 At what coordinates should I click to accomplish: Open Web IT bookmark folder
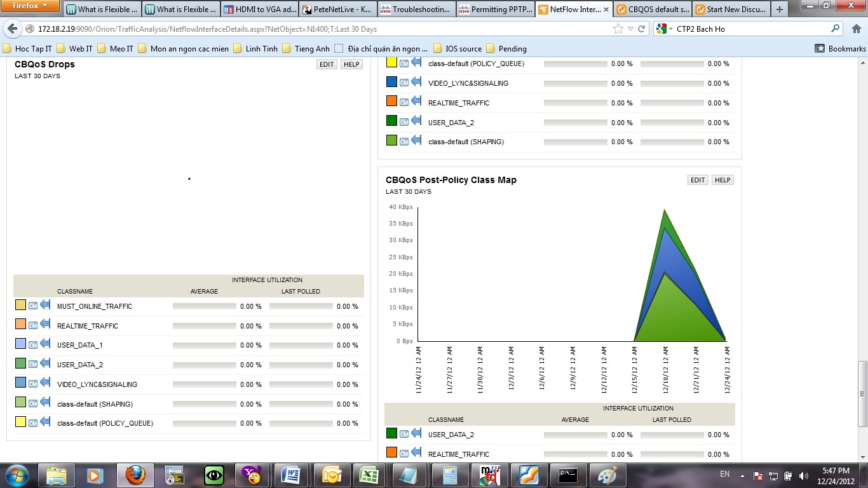click(x=75, y=48)
